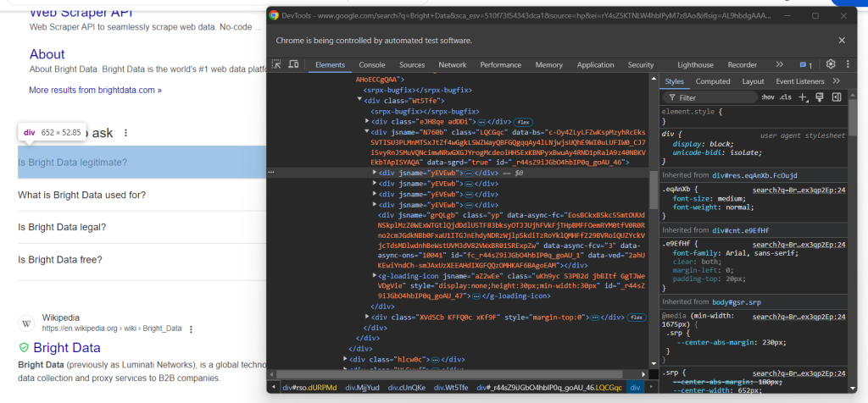Toggle the .cls element classes button

point(786,97)
